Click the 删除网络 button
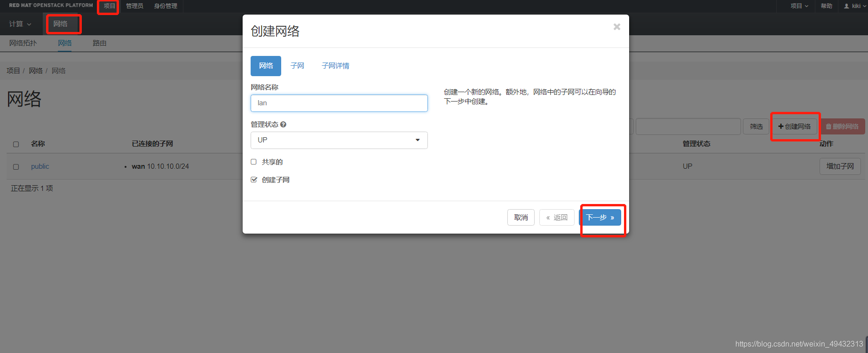 [x=842, y=126]
